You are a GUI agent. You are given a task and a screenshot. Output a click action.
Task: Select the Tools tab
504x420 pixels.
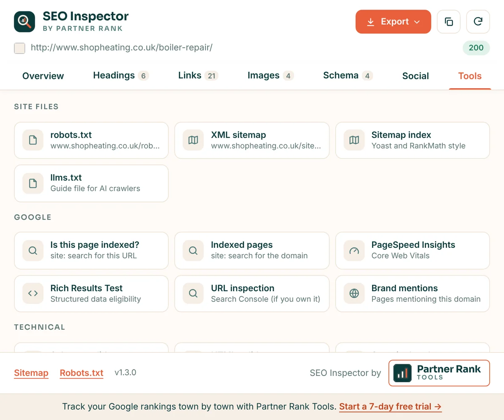click(x=470, y=76)
